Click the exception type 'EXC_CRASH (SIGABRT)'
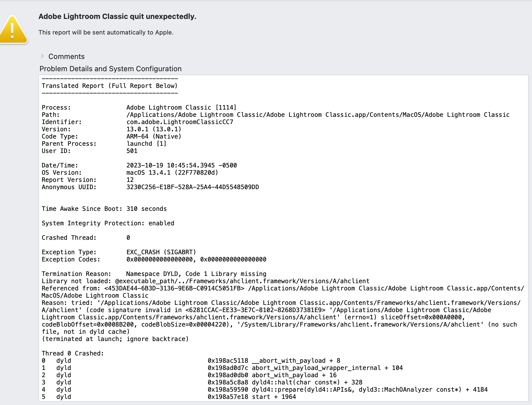The width and height of the screenshot is (532, 405). pos(161,252)
